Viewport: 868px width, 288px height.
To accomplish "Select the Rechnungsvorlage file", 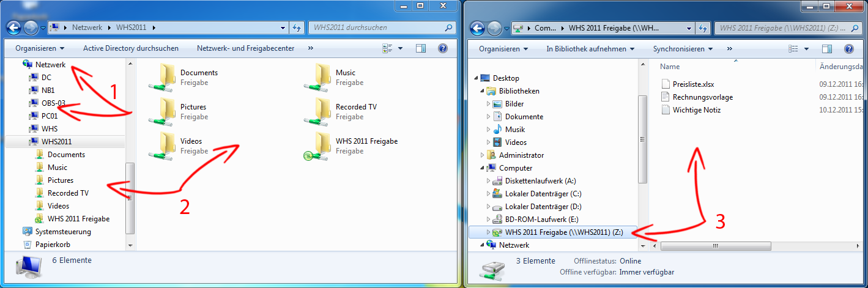I will click(697, 97).
